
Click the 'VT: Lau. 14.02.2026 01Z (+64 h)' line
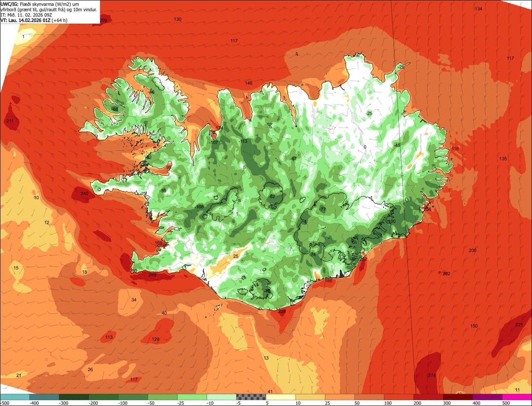[x=34, y=20]
